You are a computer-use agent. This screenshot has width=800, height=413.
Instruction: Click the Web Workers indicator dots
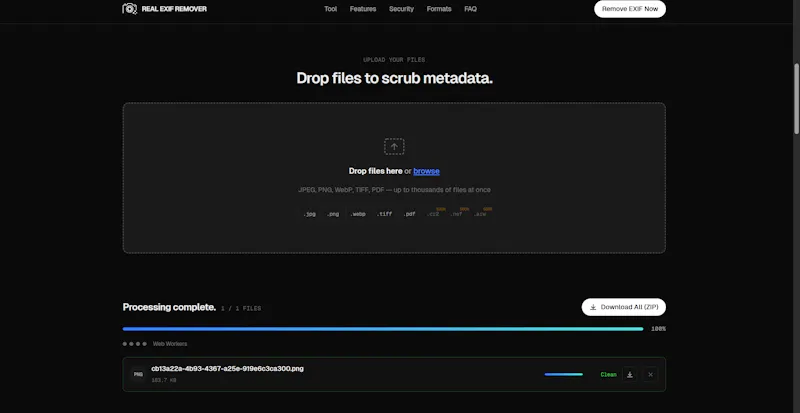135,344
